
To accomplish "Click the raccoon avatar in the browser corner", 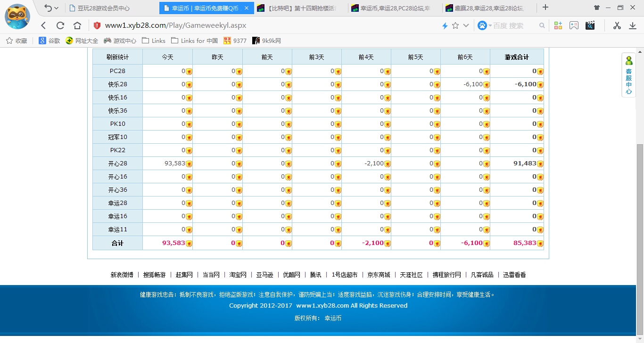I will (17, 16).
